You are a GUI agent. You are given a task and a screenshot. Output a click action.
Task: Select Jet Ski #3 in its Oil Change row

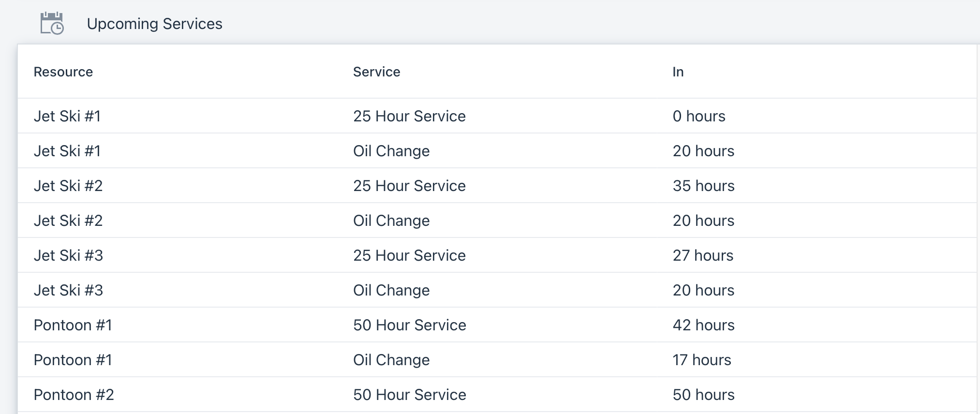(x=69, y=290)
